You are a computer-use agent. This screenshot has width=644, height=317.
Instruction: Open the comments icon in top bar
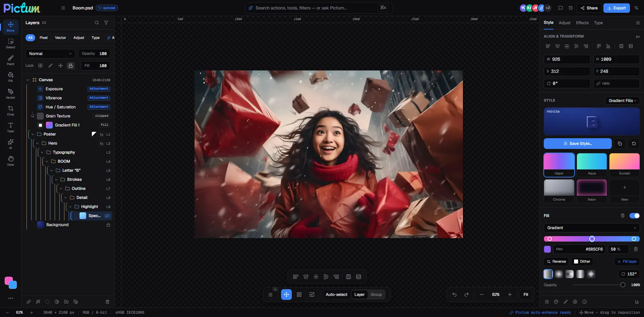tap(560, 8)
